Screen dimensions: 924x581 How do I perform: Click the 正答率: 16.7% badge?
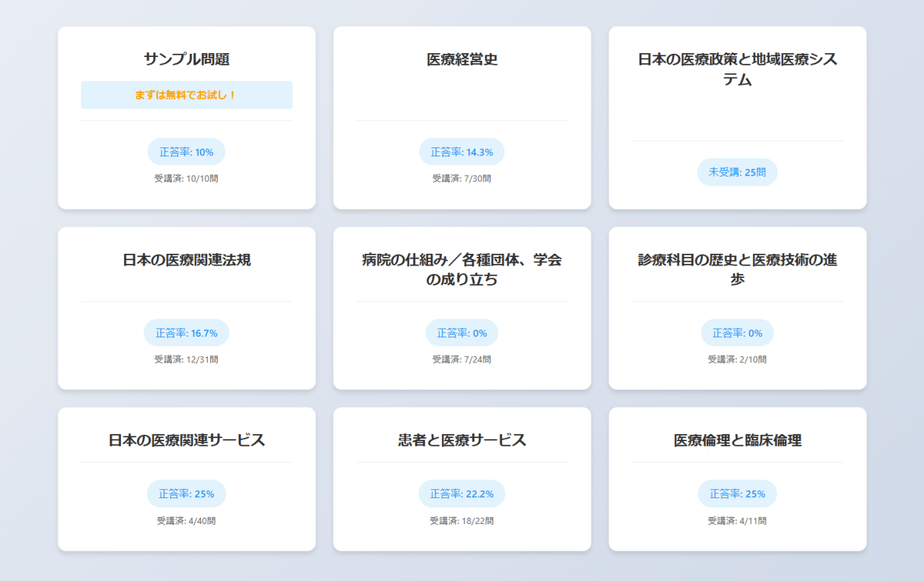pos(186,333)
